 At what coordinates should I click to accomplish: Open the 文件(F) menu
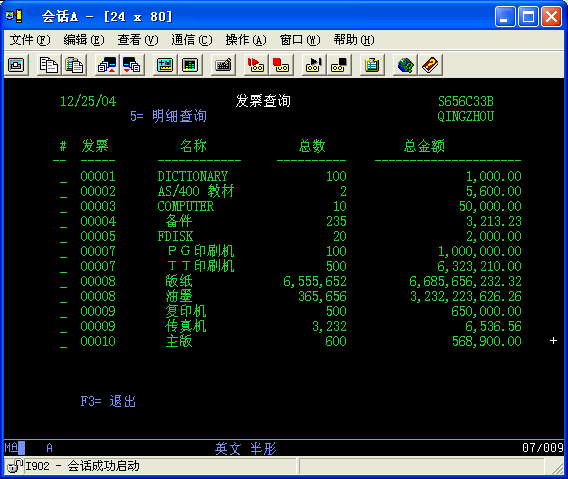30,40
